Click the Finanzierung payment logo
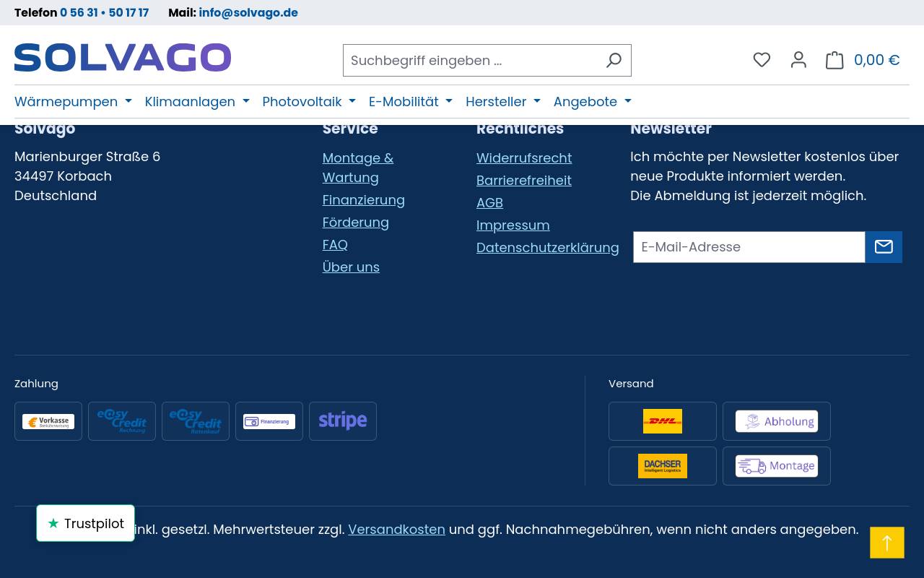924x578 pixels. [x=269, y=421]
